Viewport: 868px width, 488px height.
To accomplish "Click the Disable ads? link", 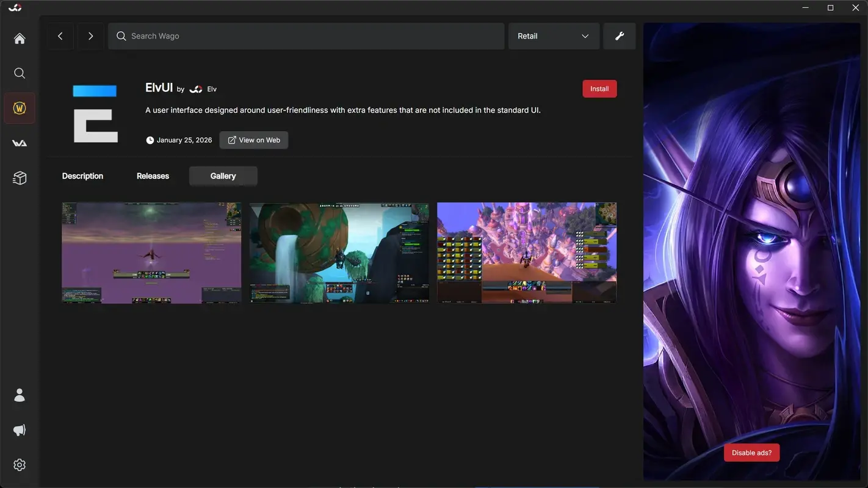I will pyautogui.click(x=751, y=452).
